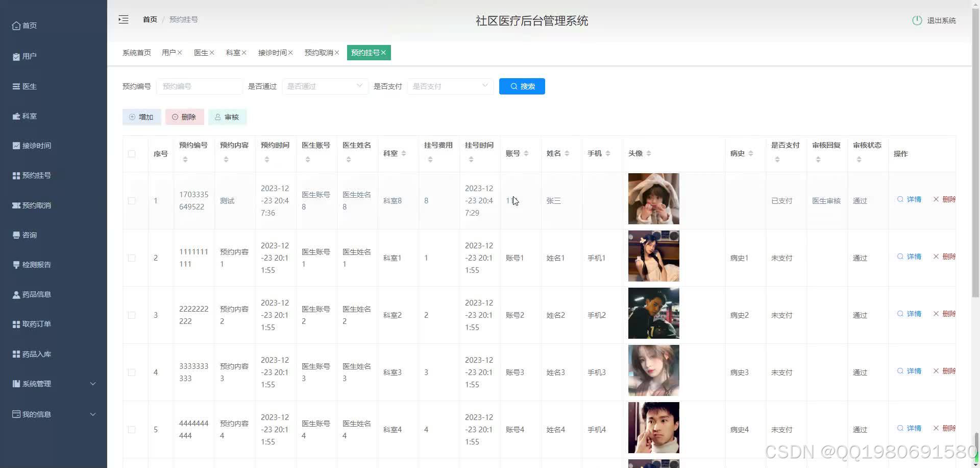980x468 pixels.
Task: Switch to the 系统首页 tab
Action: pyautogui.click(x=137, y=53)
